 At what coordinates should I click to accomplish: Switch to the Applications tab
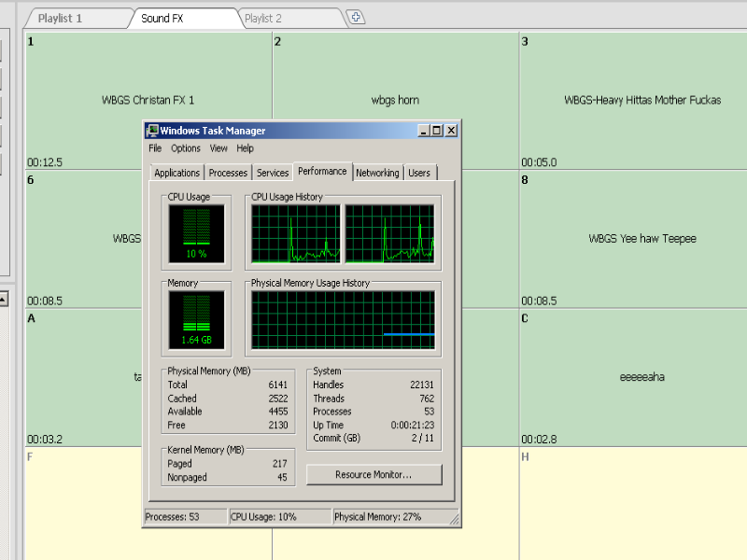click(x=176, y=173)
